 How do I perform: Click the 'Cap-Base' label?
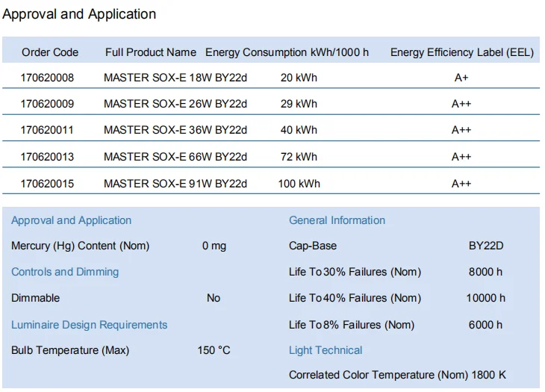click(x=313, y=246)
